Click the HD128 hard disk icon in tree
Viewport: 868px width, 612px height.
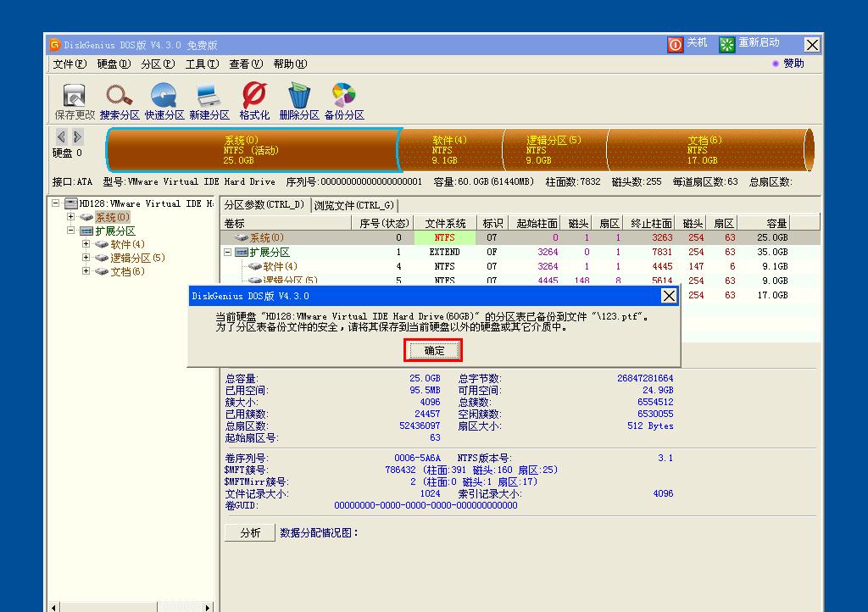(71, 203)
